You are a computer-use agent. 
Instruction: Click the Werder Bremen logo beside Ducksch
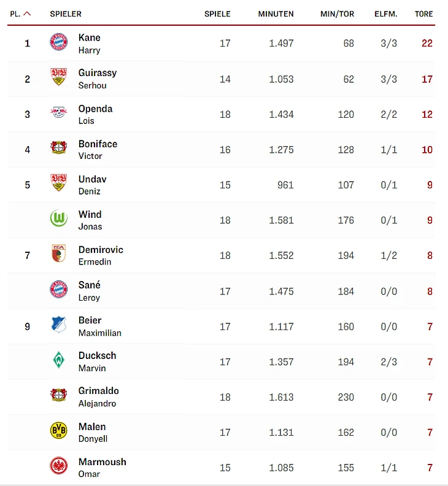59,360
